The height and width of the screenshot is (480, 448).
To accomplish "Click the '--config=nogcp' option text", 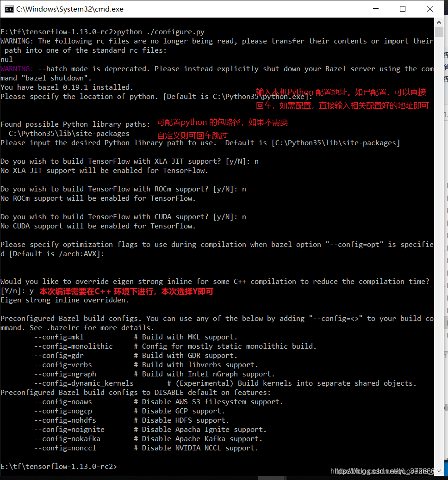I will point(63,411).
